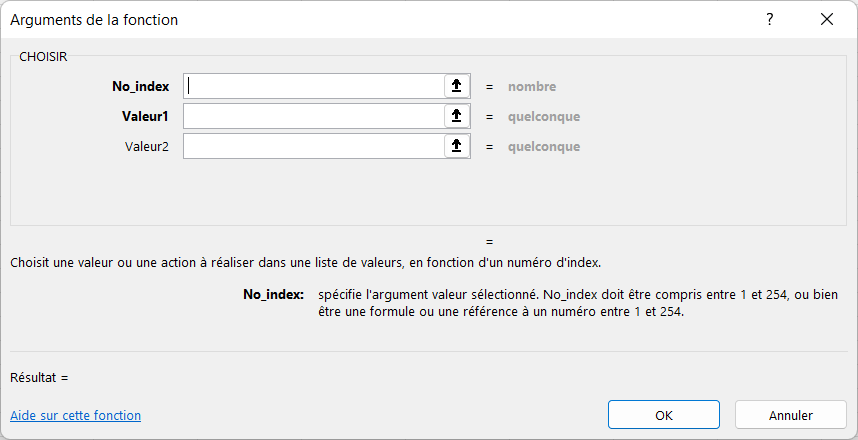
Task: Collapse dialog using Valeur1 range selector icon
Action: click(456, 116)
